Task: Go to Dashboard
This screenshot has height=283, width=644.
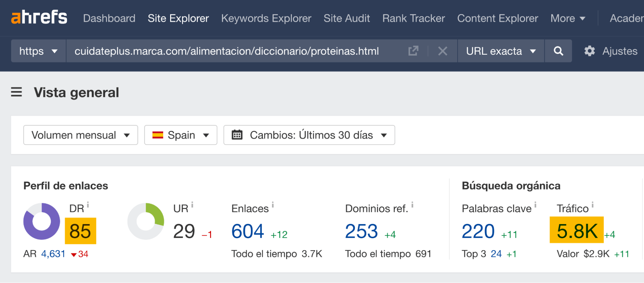Action: (x=109, y=18)
